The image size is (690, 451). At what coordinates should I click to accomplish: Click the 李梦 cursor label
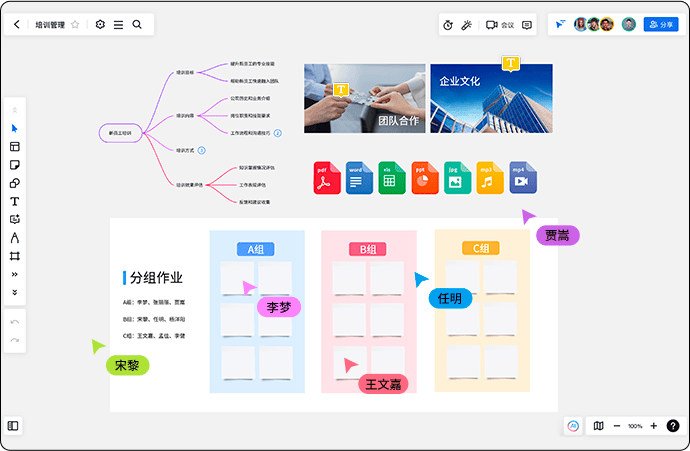279,307
